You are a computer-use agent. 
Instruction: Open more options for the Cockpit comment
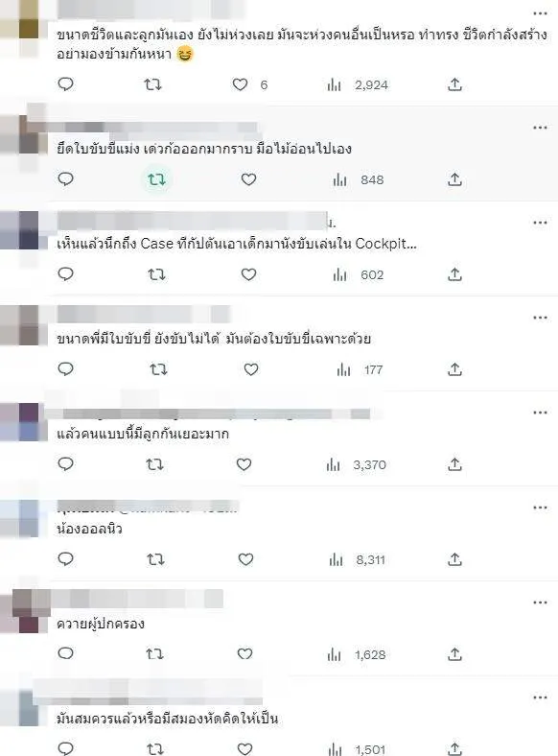540,223
